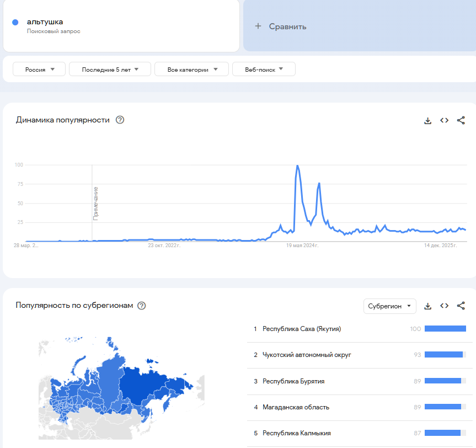Select Чукотский автономный округ in the list
The width and height of the screenshot is (476, 448).
(x=307, y=355)
